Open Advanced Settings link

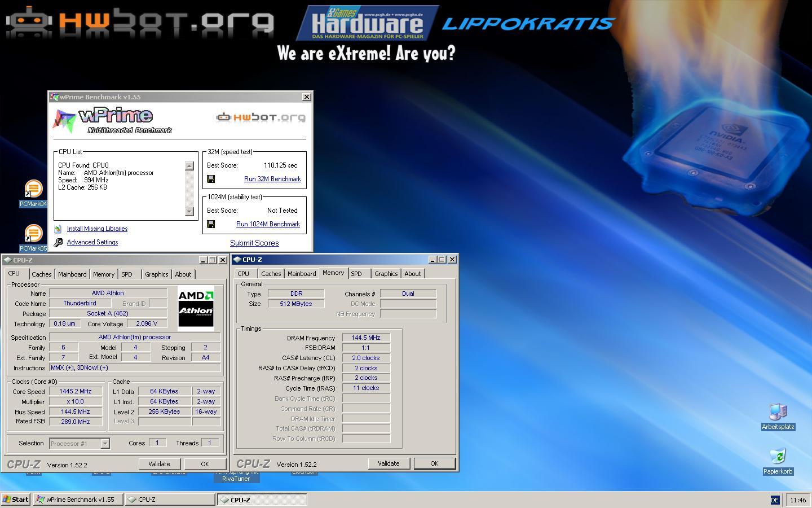[92, 242]
